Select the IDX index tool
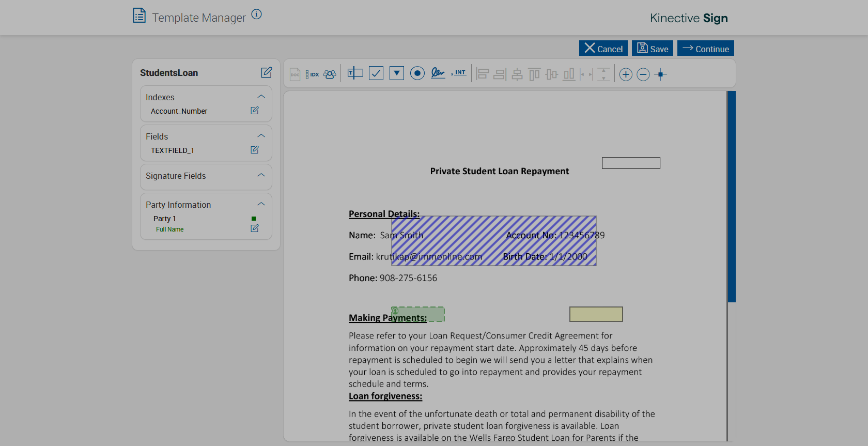This screenshot has width=868, height=446. tap(312, 74)
